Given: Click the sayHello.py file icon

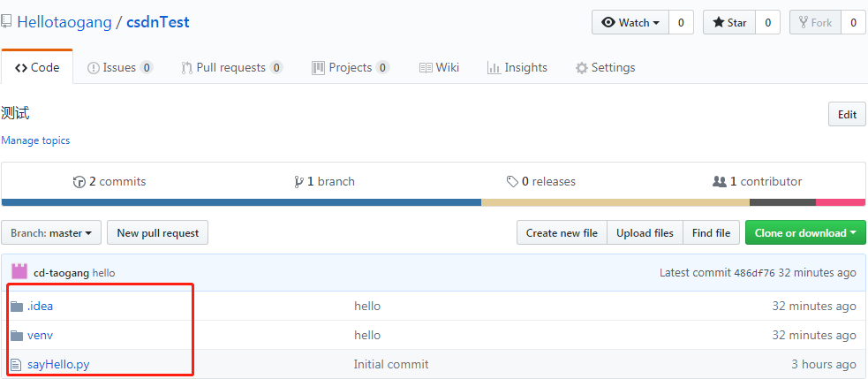Looking at the screenshot, I should [17, 365].
